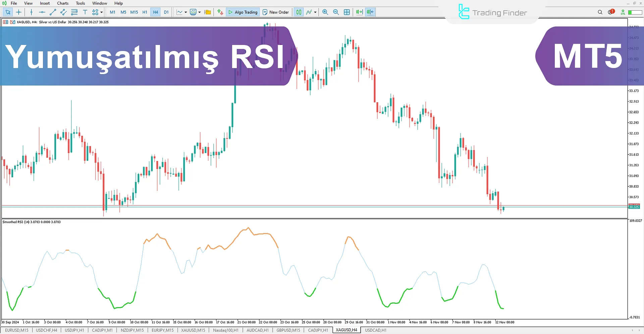The height and width of the screenshot is (334, 644).
Task: Open the Charts menu
Action: pyautogui.click(x=63, y=3)
